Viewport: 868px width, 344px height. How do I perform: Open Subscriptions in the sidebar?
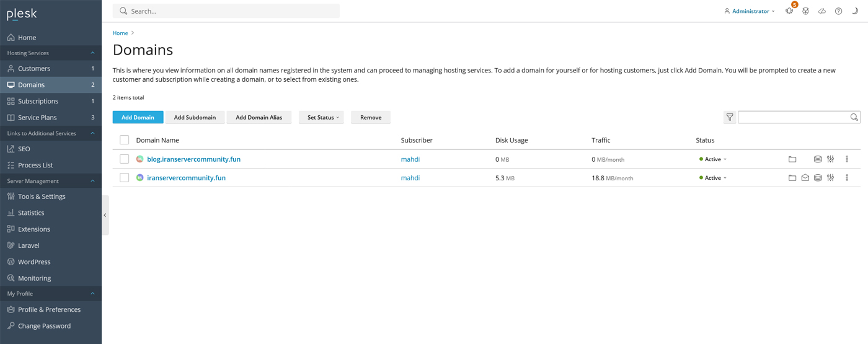38,101
